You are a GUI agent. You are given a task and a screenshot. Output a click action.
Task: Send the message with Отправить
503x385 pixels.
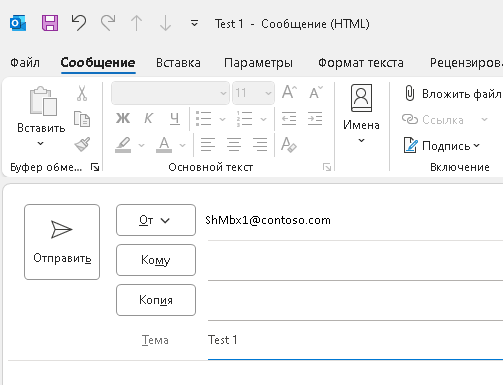62,242
